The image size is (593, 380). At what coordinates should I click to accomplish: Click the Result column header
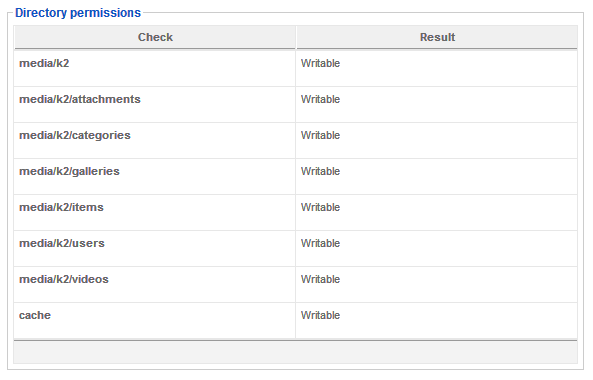point(437,37)
